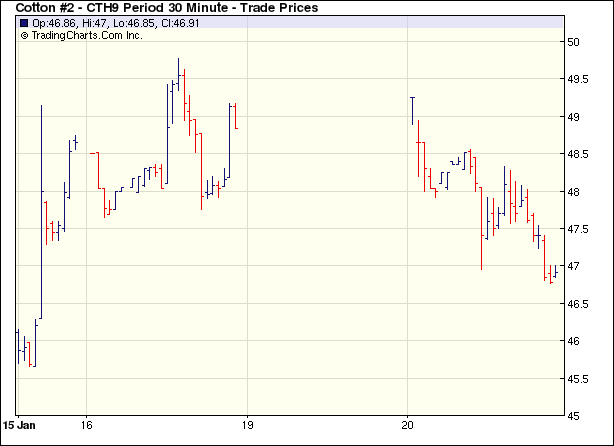This screenshot has width=614, height=446.
Task: Click the chart title Cotton #2 - CTH9
Action: click(167, 8)
